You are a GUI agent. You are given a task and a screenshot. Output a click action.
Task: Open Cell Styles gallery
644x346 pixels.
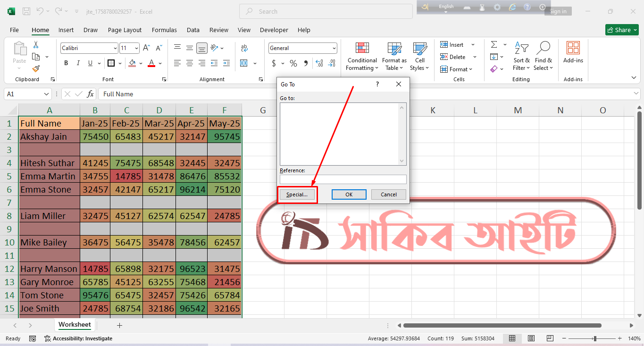click(x=419, y=56)
